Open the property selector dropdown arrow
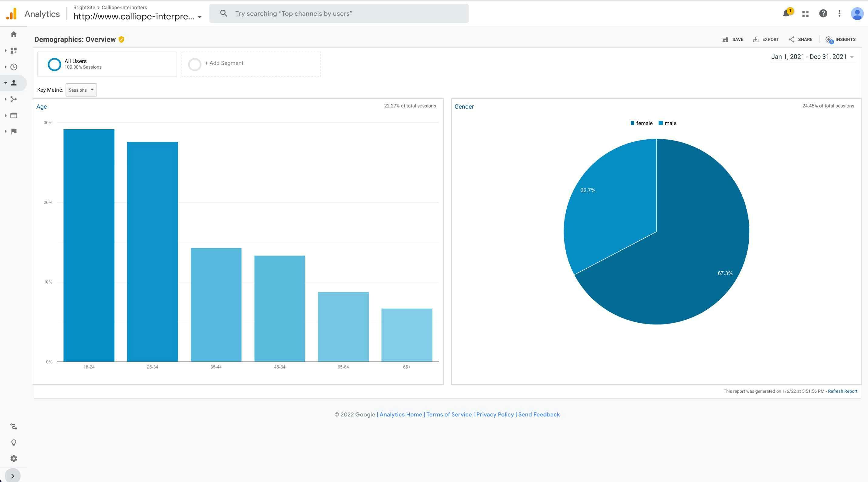 click(199, 17)
